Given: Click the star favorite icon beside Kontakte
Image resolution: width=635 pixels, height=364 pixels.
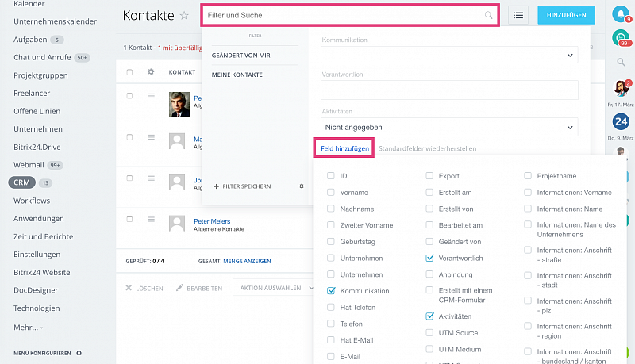Looking at the screenshot, I should pos(184,15).
